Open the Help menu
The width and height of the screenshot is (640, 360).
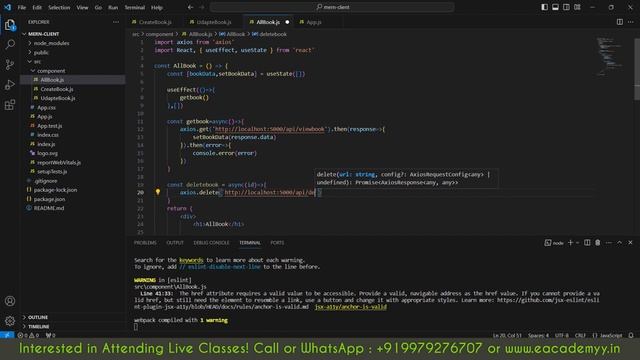click(157, 7)
